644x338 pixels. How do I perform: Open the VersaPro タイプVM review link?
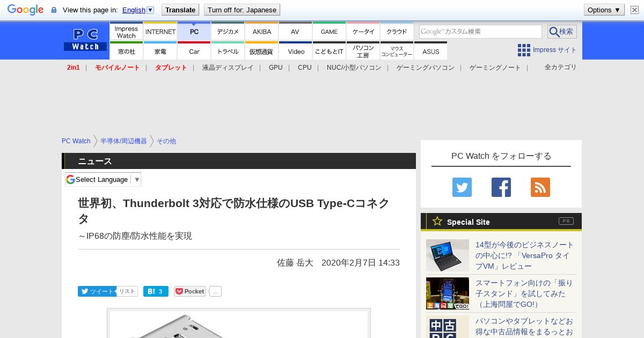coord(525,255)
